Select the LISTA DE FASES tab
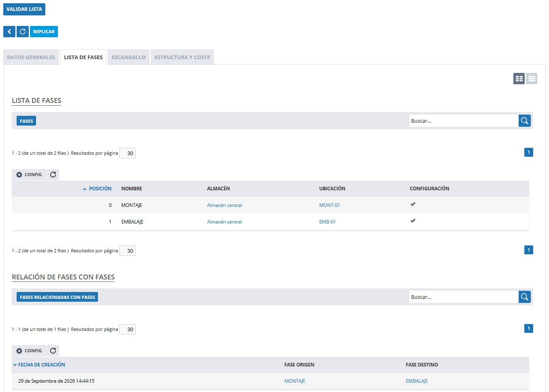The height and width of the screenshot is (392, 549). [83, 57]
